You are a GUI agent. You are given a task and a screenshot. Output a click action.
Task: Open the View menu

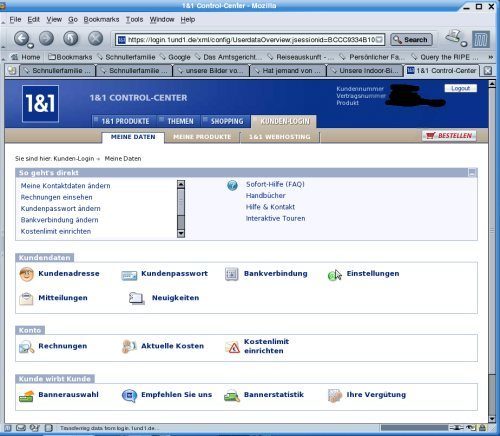point(54,19)
